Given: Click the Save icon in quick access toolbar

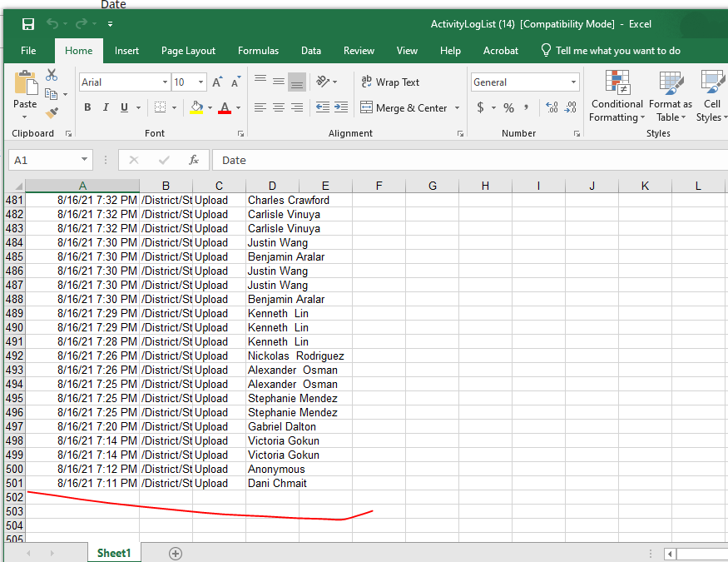Looking at the screenshot, I should pyautogui.click(x=28, y=24).
